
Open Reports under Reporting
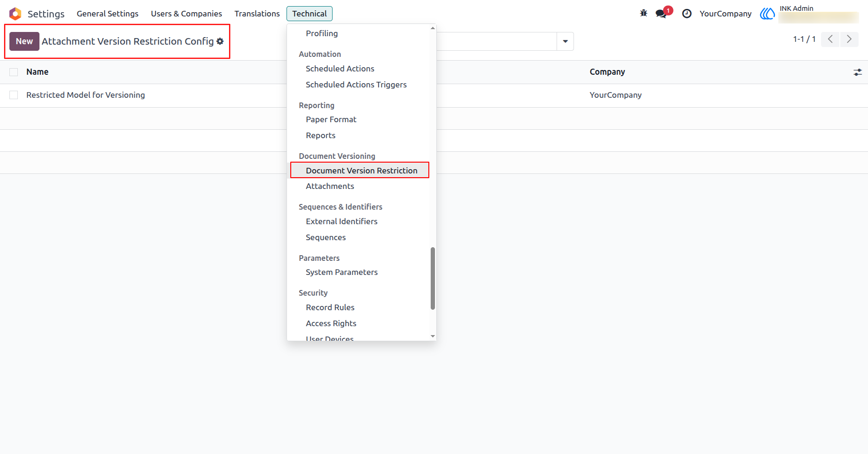pos(321,135)
